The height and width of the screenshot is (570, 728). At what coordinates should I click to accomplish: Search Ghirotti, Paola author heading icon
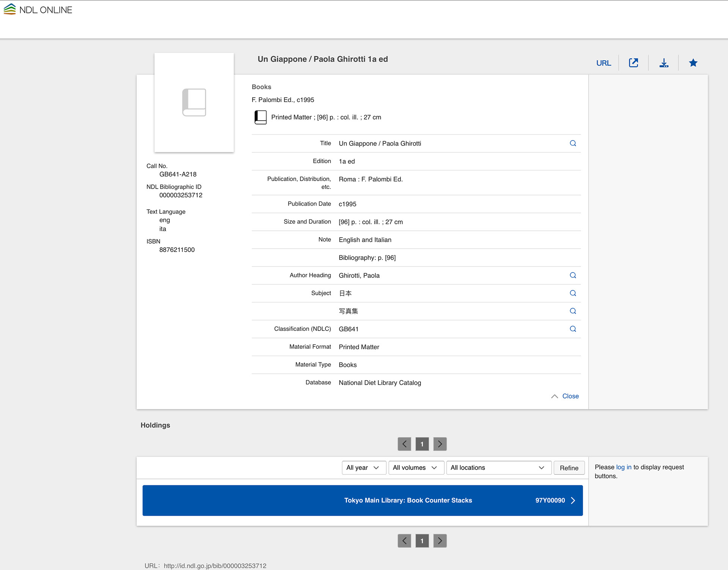pos(573,276)
